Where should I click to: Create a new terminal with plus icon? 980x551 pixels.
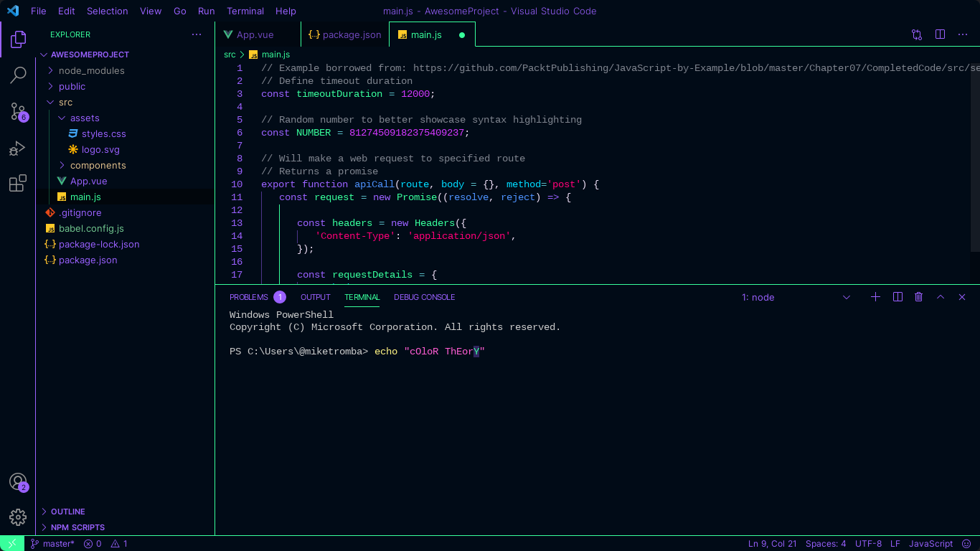875,297
